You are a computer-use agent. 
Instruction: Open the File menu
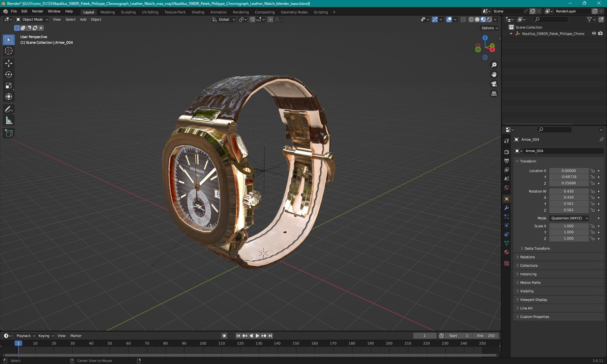pyautogui.click(x=14, y=11)
